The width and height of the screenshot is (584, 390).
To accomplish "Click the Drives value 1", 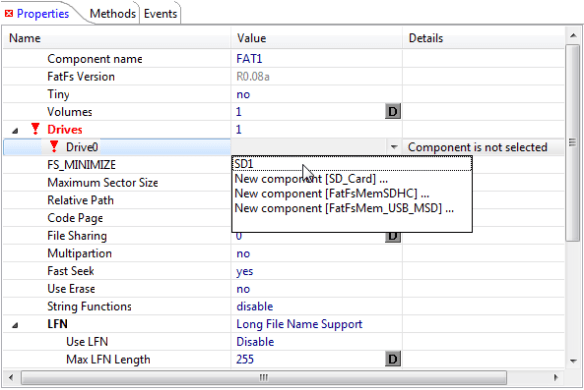I will [x=239, y=130].
